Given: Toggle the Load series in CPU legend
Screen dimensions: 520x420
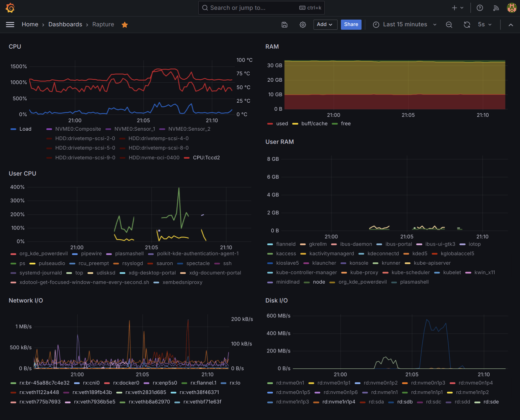Looking at the screenshot, I should tap(25, 129).
